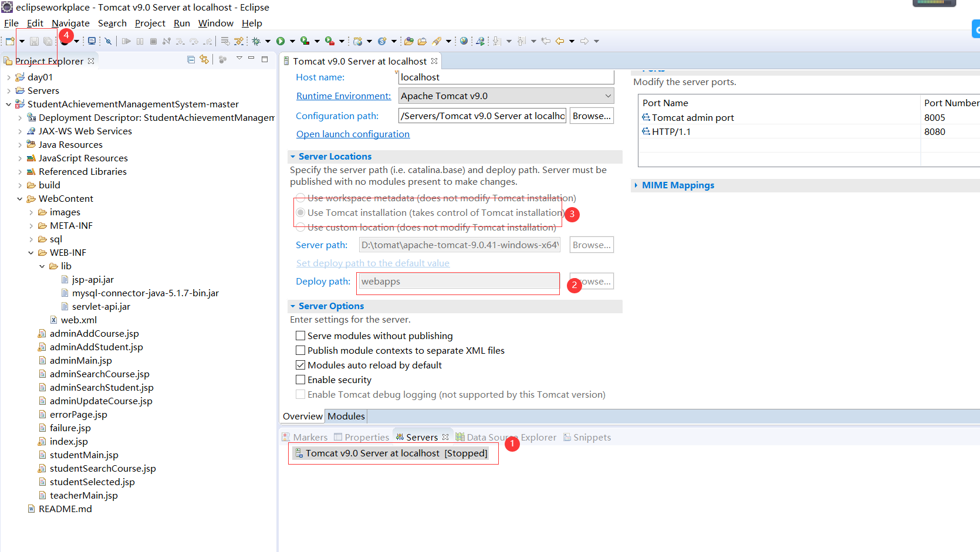Image resolution: width=980 pixels, height=552 pixels.
Task: Minimize the Project Explorer panel
Action: point(251,58)
